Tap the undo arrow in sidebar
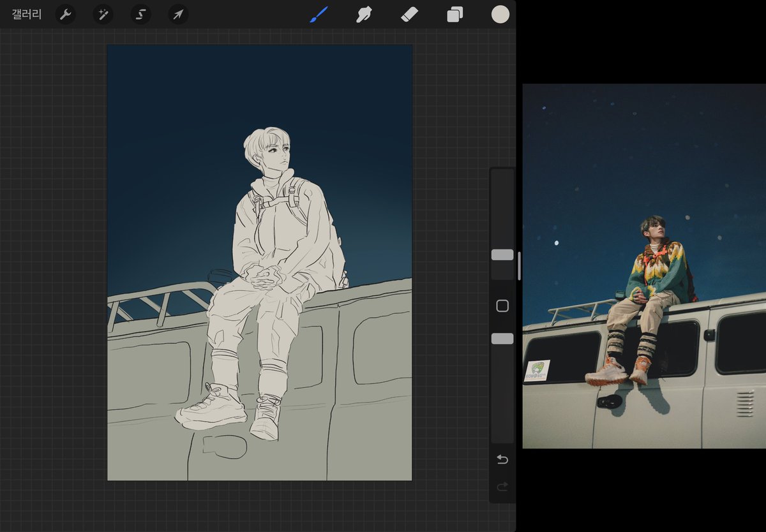The height and width of the screenshot is (532, 766). (502, 459)
